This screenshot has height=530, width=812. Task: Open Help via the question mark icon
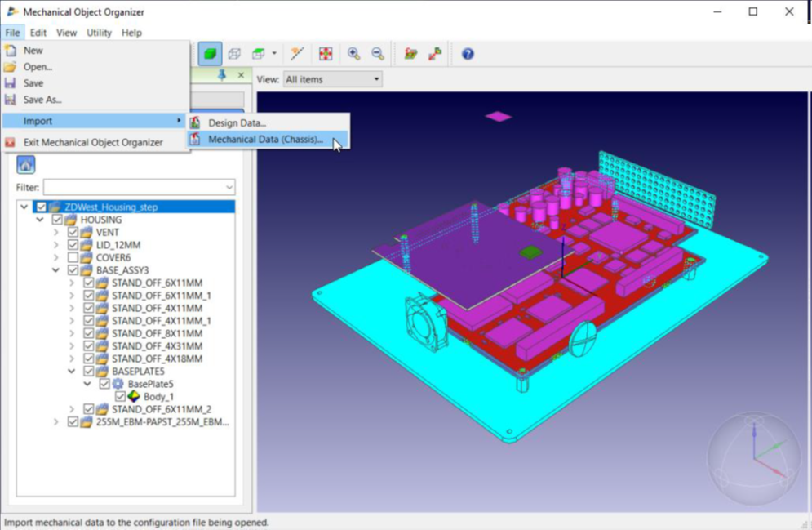click(467, 53)
